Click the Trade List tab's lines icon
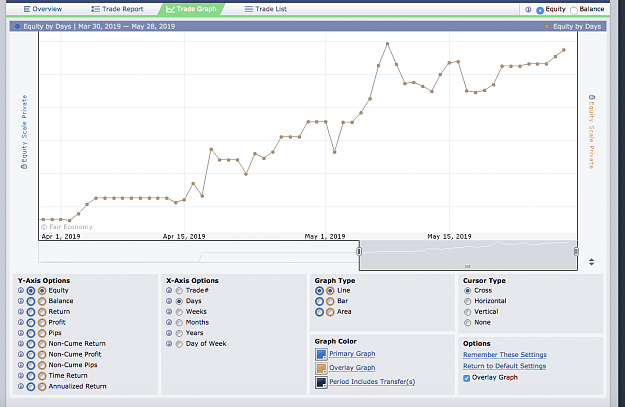 pyautogui.click(x=249, y=9)
